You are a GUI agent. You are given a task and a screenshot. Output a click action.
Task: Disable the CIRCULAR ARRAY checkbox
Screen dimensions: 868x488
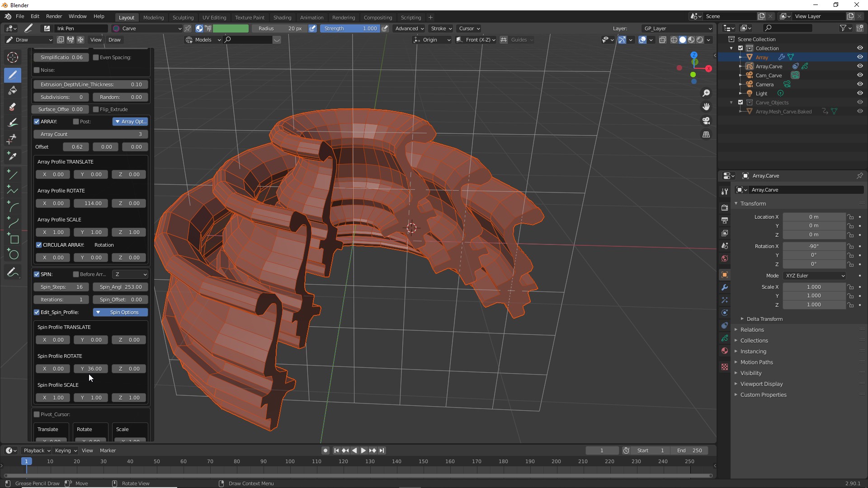pos(39,245)
